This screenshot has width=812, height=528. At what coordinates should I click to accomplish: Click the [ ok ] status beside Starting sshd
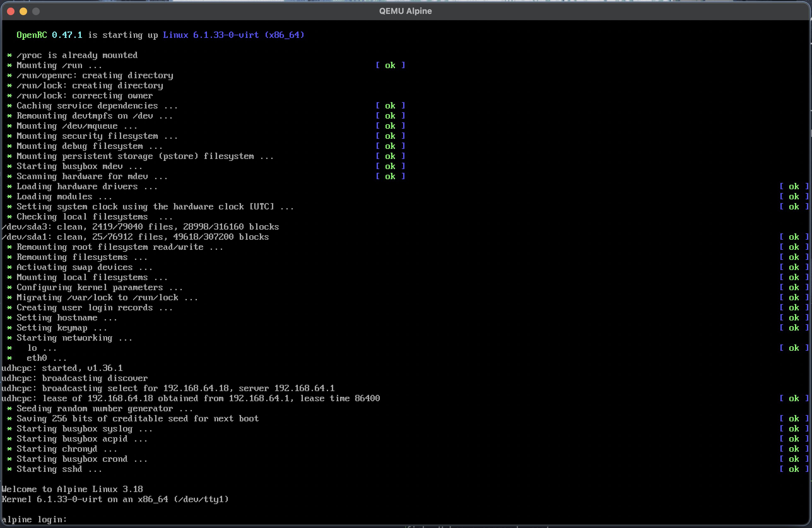(794, 469)
